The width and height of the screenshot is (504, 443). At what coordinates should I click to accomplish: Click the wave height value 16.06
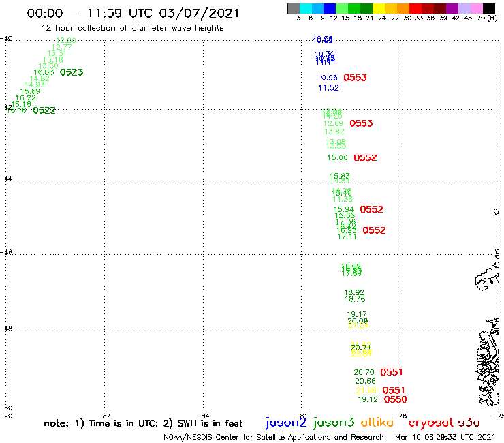click(x=44, y=72)
